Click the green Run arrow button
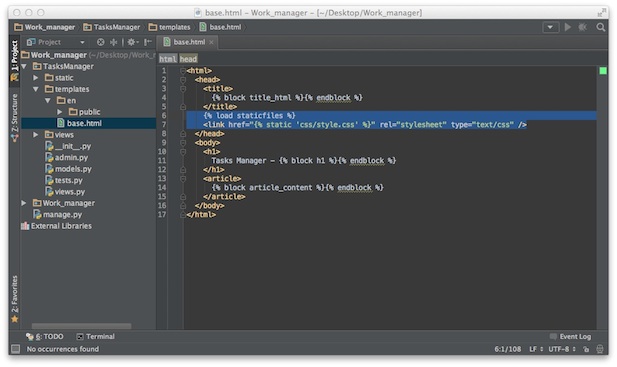The image size is (617, 367). (x=568, y=27)
